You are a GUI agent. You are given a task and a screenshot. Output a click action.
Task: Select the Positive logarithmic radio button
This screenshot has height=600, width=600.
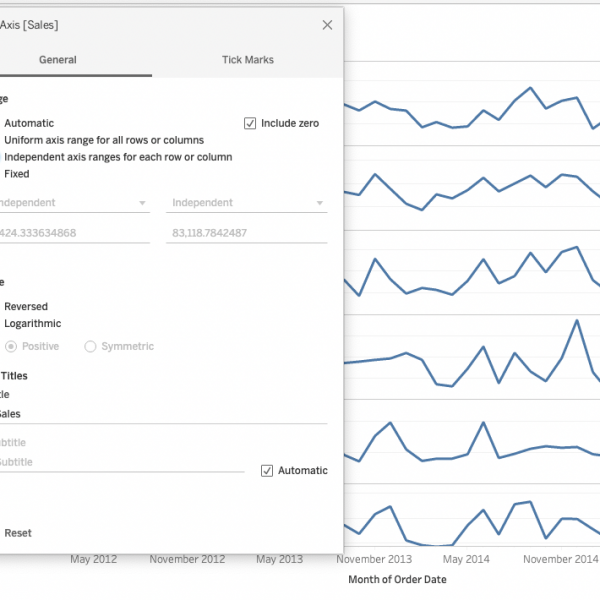(x=11, y=346)
